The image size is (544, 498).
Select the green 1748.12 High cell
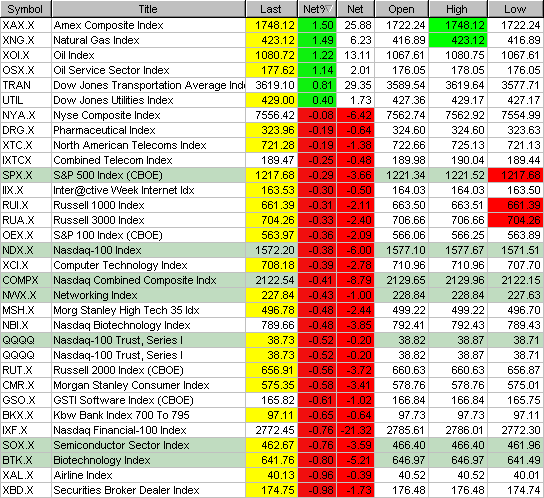[458, 25]
